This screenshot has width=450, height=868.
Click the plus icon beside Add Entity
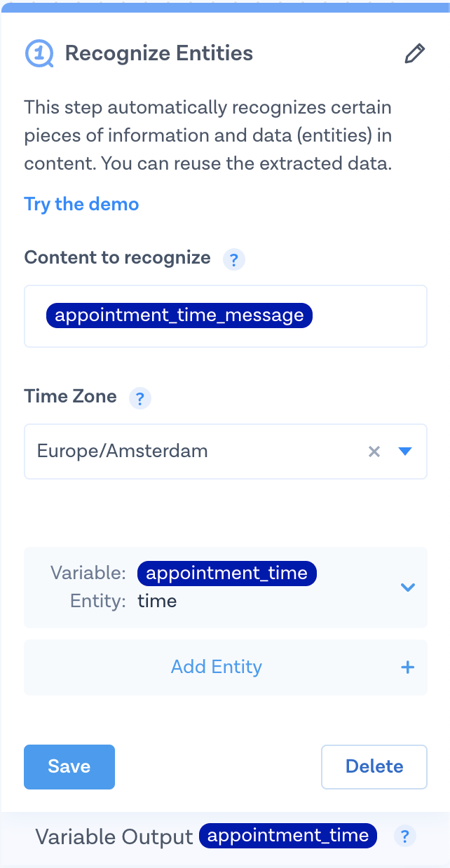tap(407, 667)
